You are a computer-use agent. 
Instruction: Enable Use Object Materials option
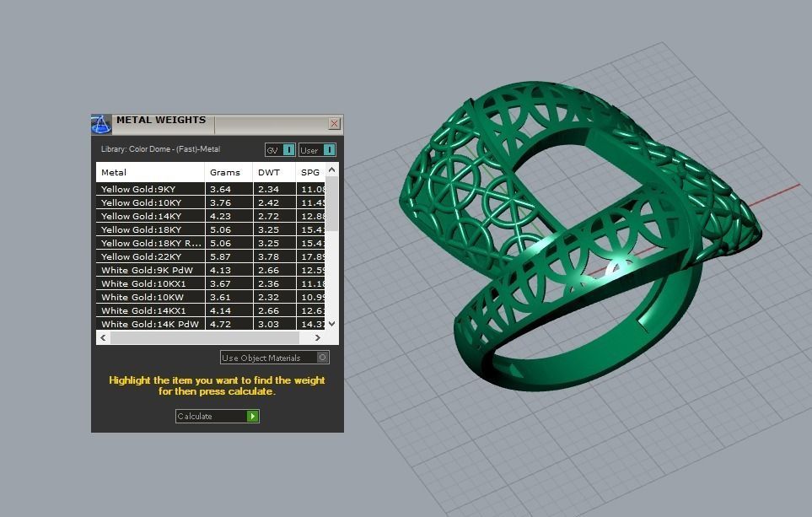coord(275,358)
